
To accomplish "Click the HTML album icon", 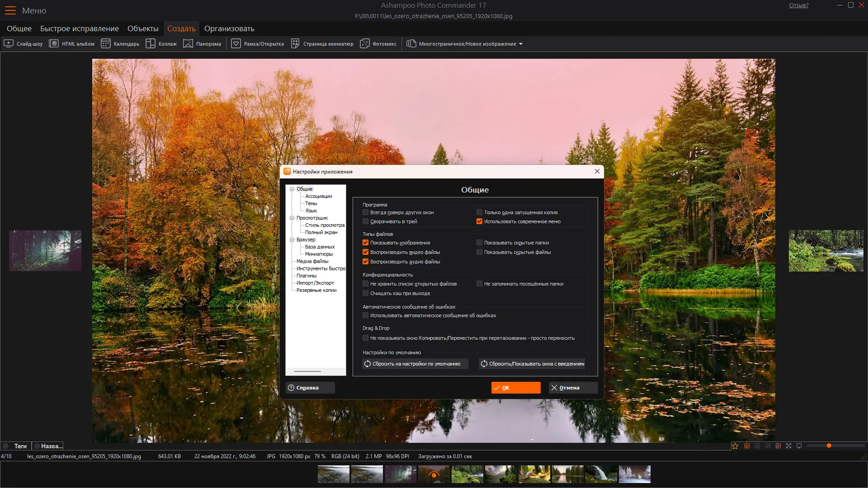I will (x=54, y=44).
